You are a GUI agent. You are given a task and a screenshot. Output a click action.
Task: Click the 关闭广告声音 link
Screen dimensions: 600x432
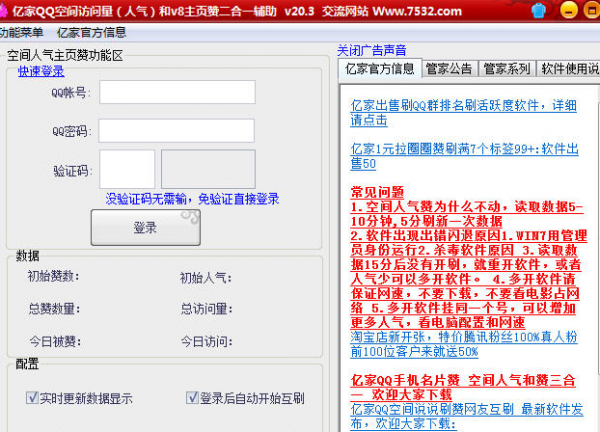coord(372,50)
